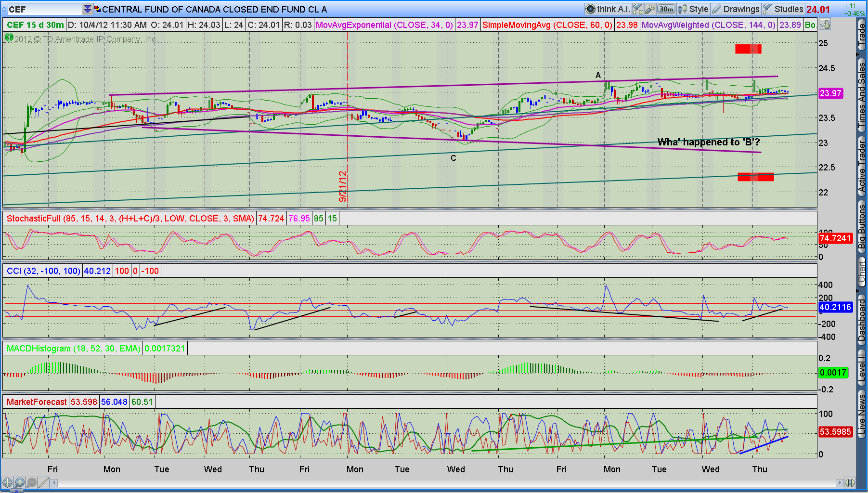Click the right scroll arrow of time axis
Screen dimensions: 868x493
(x=840, y=482)
